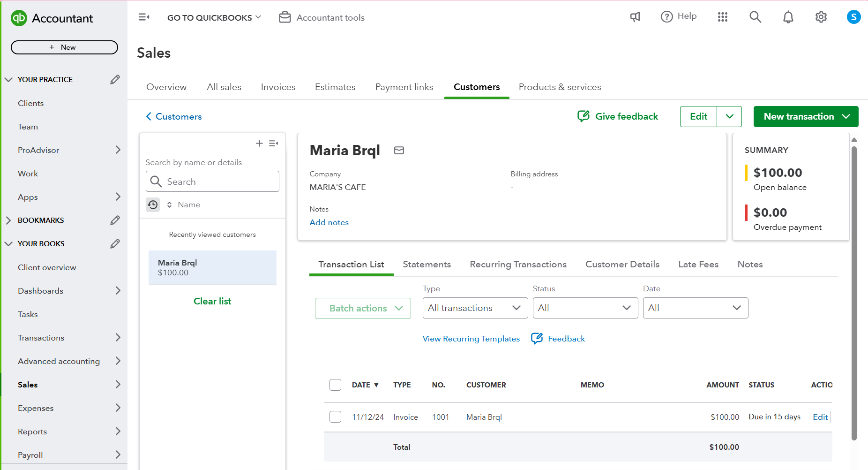Screen dimensions: 868x470
Task: Sort by the DATE column arrow
Action: tap(376, 385)
